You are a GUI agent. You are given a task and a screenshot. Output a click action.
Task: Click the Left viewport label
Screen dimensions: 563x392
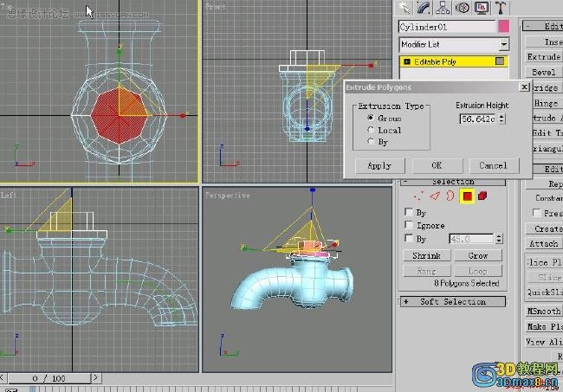(x=8, y=195)
